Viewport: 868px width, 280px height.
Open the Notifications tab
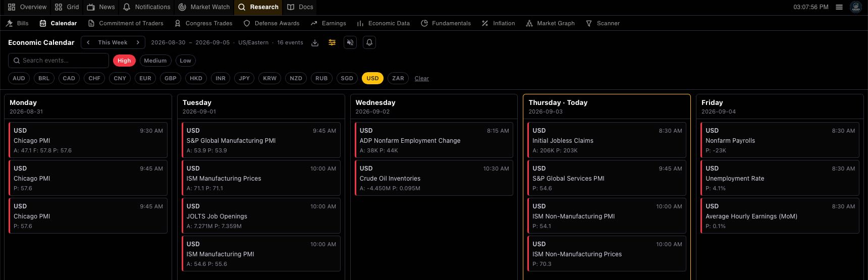coord(147,7)
